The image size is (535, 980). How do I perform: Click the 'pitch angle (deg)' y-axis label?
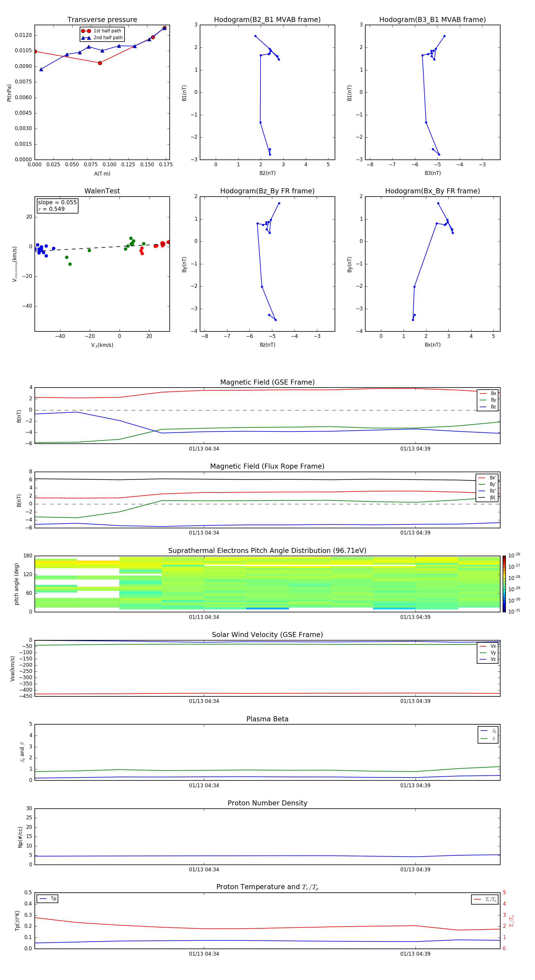16,584
